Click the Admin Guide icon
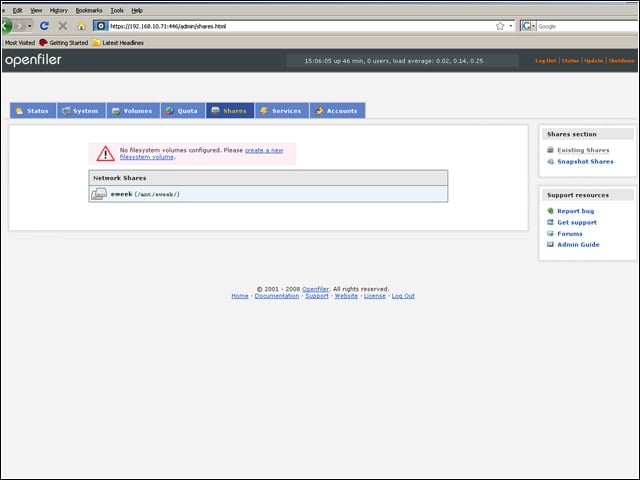Screen dimensions: 640x480 (550, 244)
